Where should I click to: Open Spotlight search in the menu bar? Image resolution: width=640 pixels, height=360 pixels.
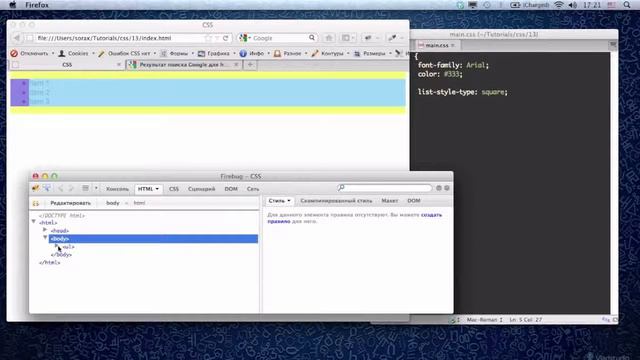tap(627, 5)
